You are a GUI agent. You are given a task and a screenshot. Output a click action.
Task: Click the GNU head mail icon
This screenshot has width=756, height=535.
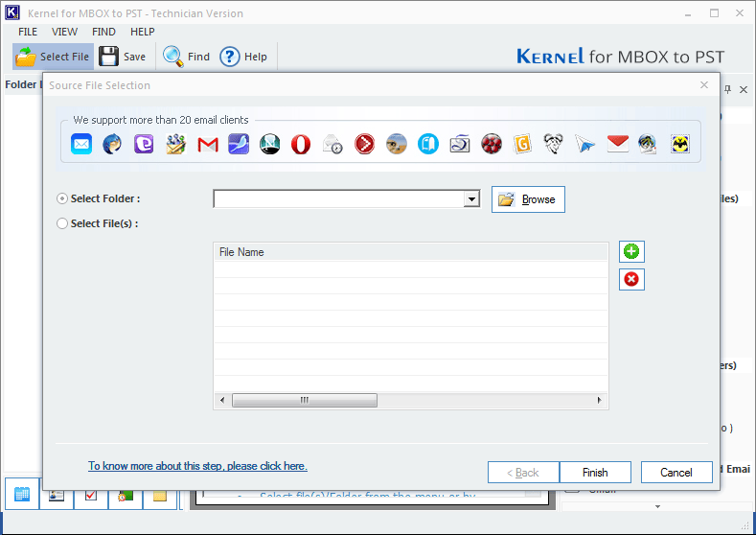(x=554, y=144)
